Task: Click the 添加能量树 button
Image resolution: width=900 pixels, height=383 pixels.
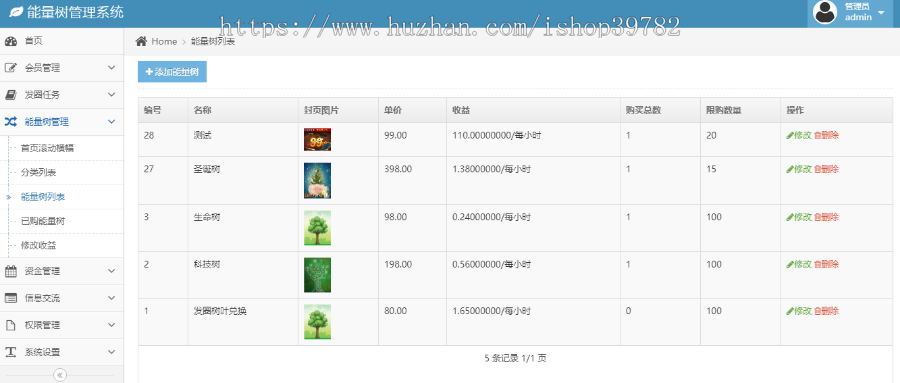Action: [x=172, y=72]
